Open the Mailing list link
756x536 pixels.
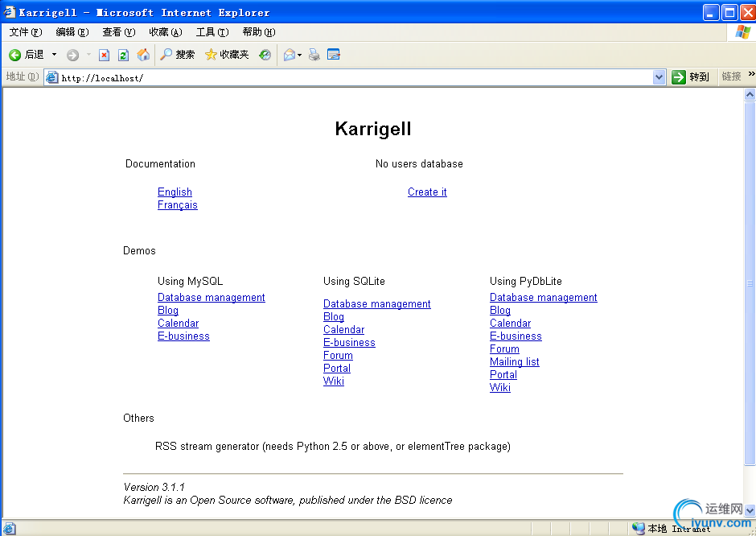tap(515, 362)
